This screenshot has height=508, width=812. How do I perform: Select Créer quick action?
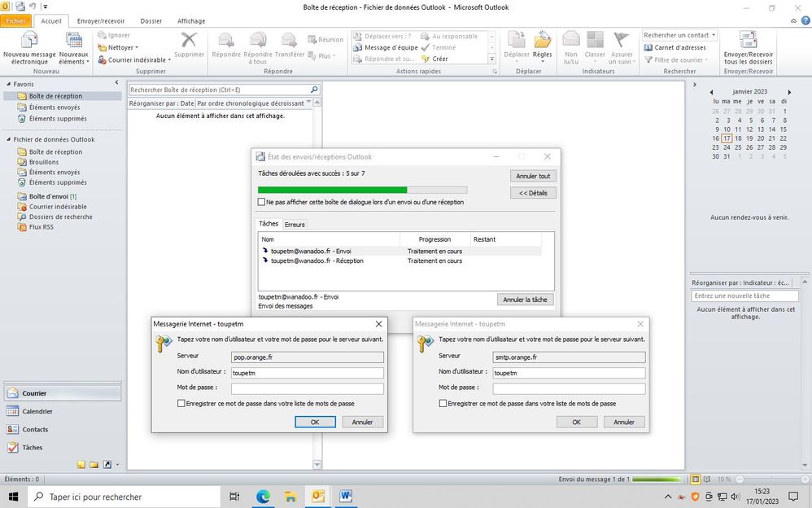435,59
